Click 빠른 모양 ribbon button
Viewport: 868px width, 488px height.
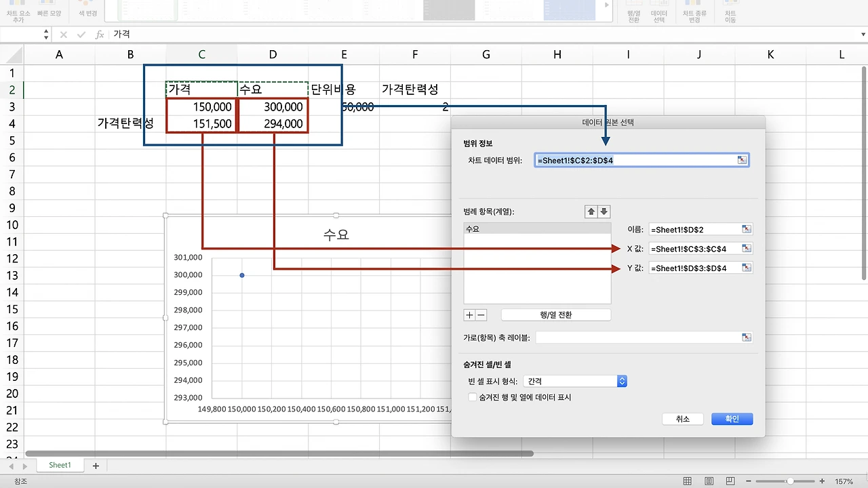tap(51, 9)
